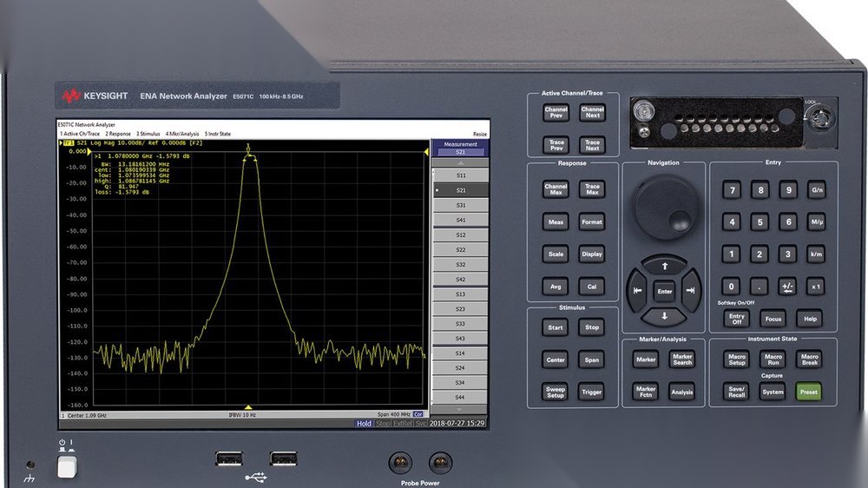Click the x1 unit key
Screen dimensions: 868x488
(815, 287)
